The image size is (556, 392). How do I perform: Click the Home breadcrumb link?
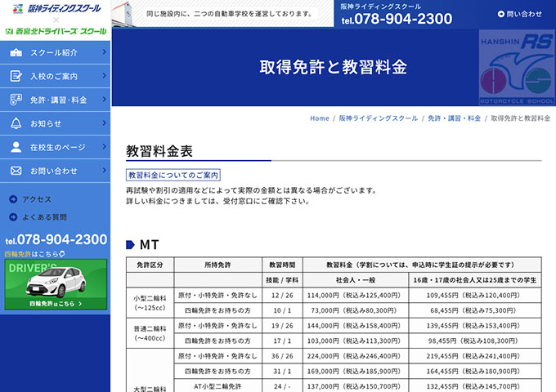pyautogui.click(x=320, y=118)
